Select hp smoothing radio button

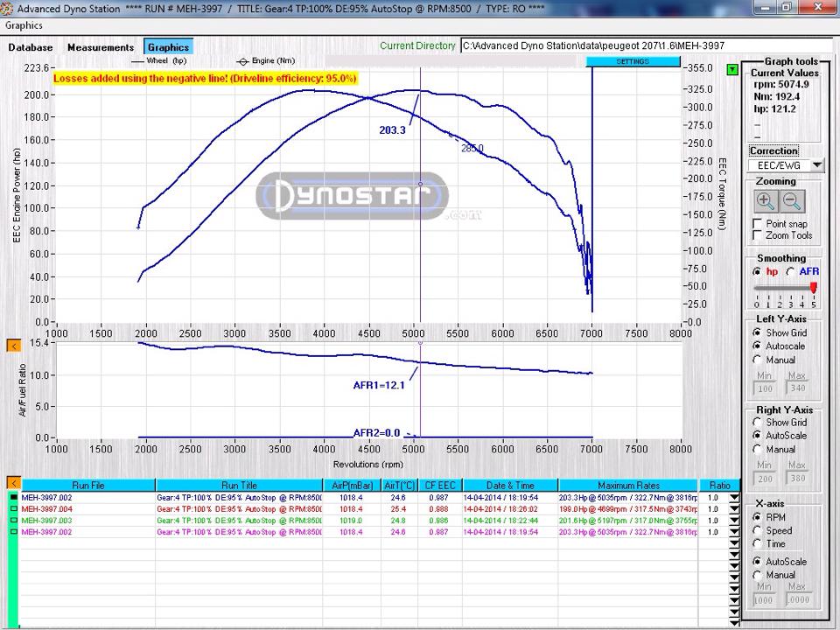(x=757, y=271)
